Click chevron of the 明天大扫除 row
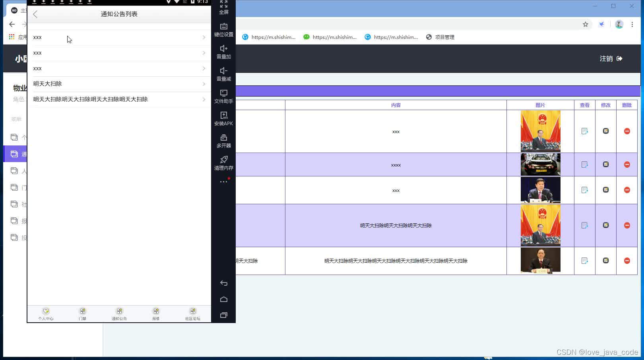Image resolution: width=644 pixels, height=360 pixels. click(204, 84)
